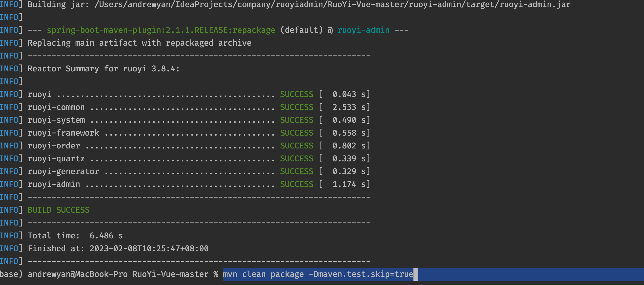Click the ruoyi-framework module name
The image size is (644, 285).
tap(63, 133)
